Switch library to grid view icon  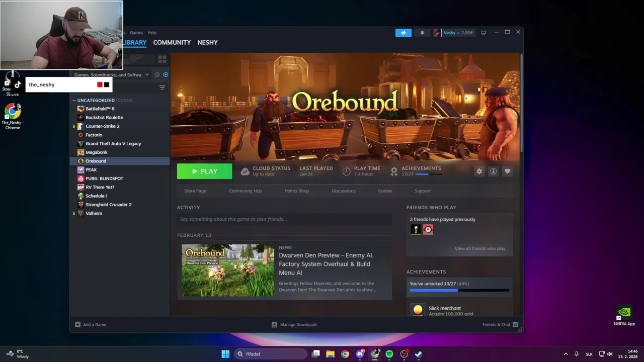coord(162,59)
